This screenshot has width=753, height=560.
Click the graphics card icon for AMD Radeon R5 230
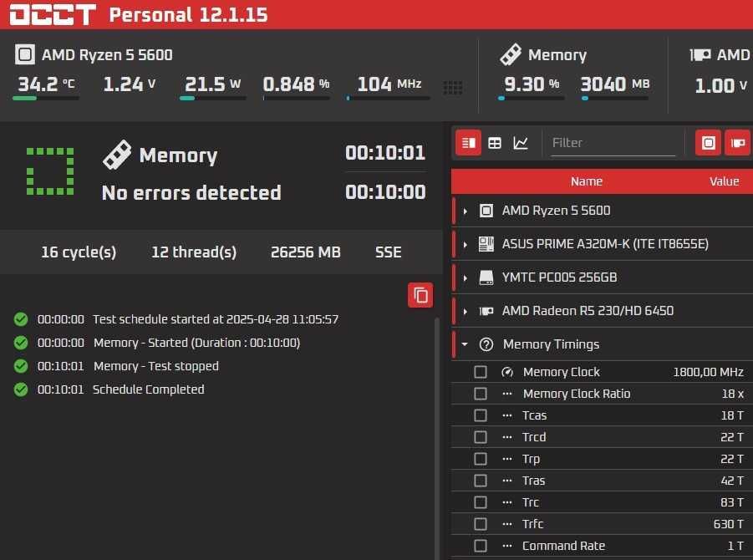[x=486, y=311]
